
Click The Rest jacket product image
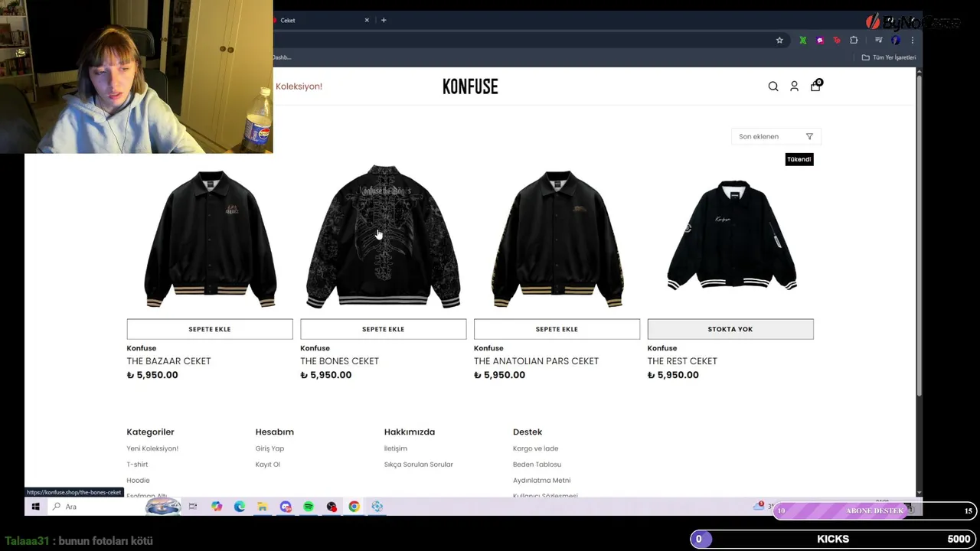[x=731, y=235]
